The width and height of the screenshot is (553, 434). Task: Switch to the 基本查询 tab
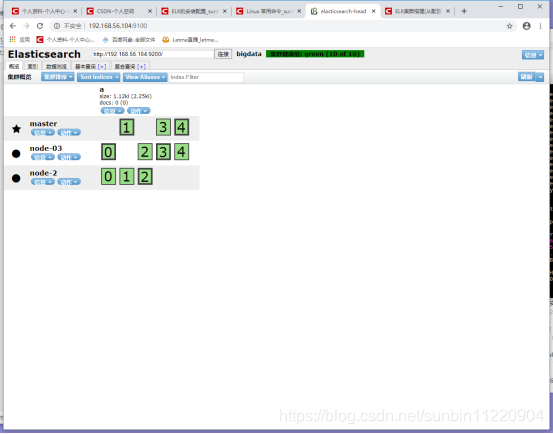(86, 66)
